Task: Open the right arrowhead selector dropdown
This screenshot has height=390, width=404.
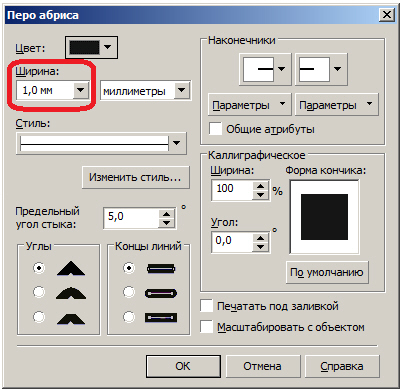Action: point(338,69)
